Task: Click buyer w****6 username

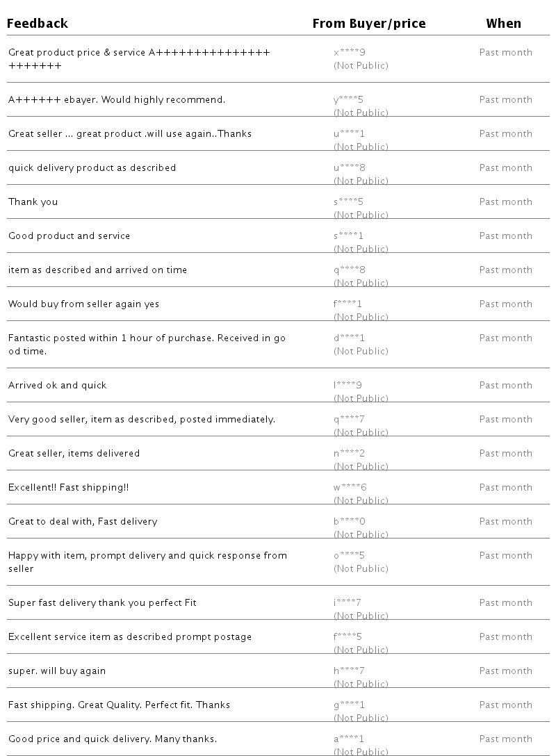Action: tap(350, 487)
